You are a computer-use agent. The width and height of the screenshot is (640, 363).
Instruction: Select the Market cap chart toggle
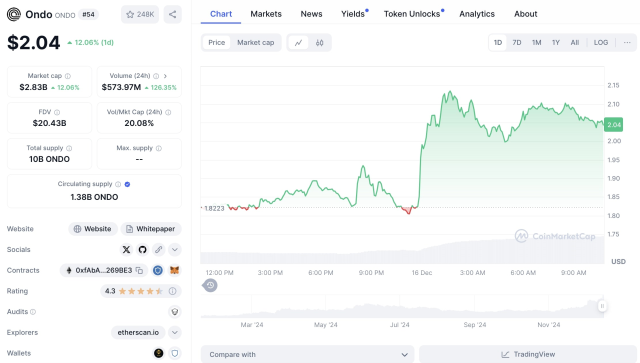[256, 42]
